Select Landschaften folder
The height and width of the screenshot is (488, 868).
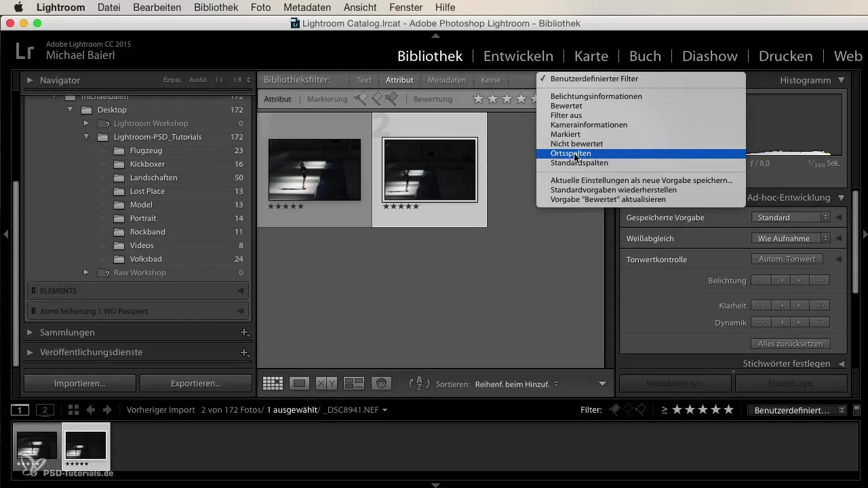point(153,178)
